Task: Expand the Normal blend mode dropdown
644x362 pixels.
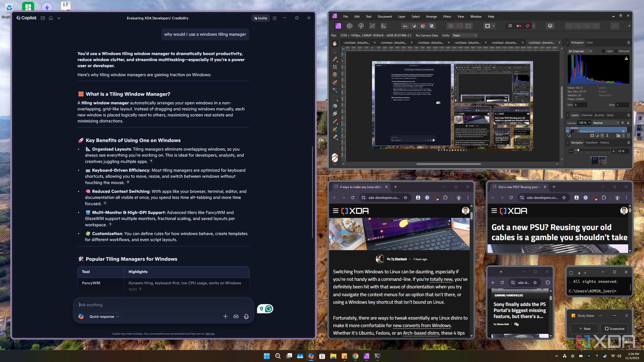Action: [606, 123]
